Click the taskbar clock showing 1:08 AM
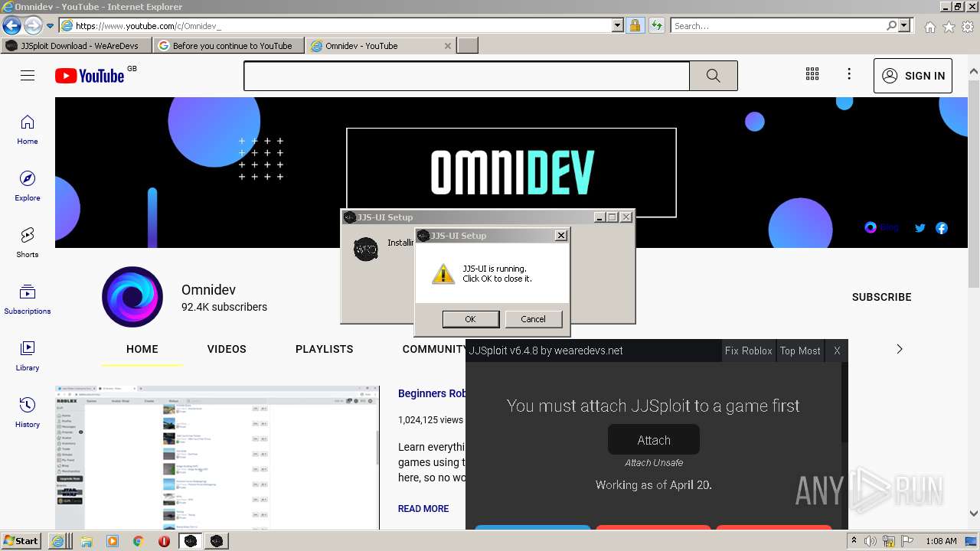Viewport: 980px width, 551px height. 941,541
